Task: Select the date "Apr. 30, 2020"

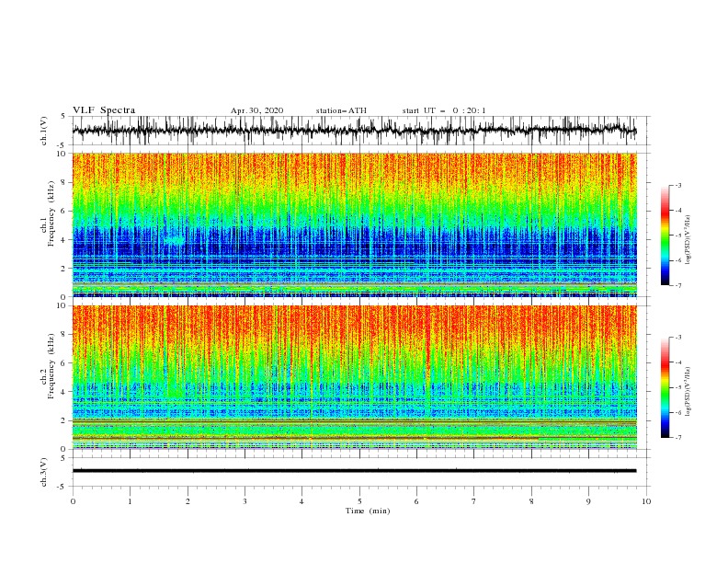Action: tap(256, 110)
